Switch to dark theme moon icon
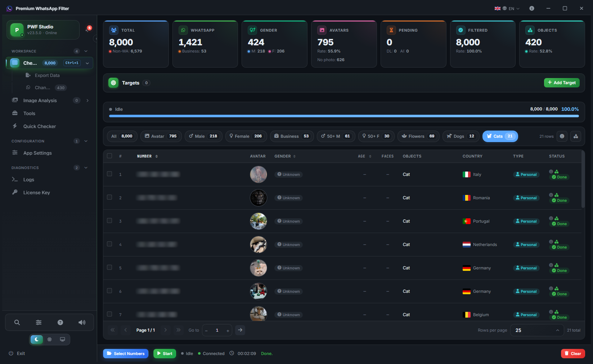The width and height of the screenshot is (593, 364). tap(37, 339)
